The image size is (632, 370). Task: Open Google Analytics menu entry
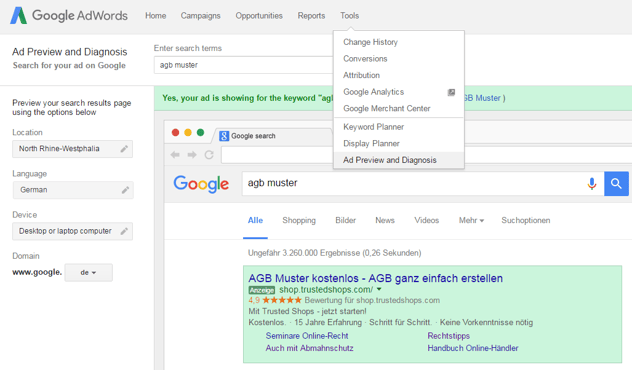tap(374, 92)
